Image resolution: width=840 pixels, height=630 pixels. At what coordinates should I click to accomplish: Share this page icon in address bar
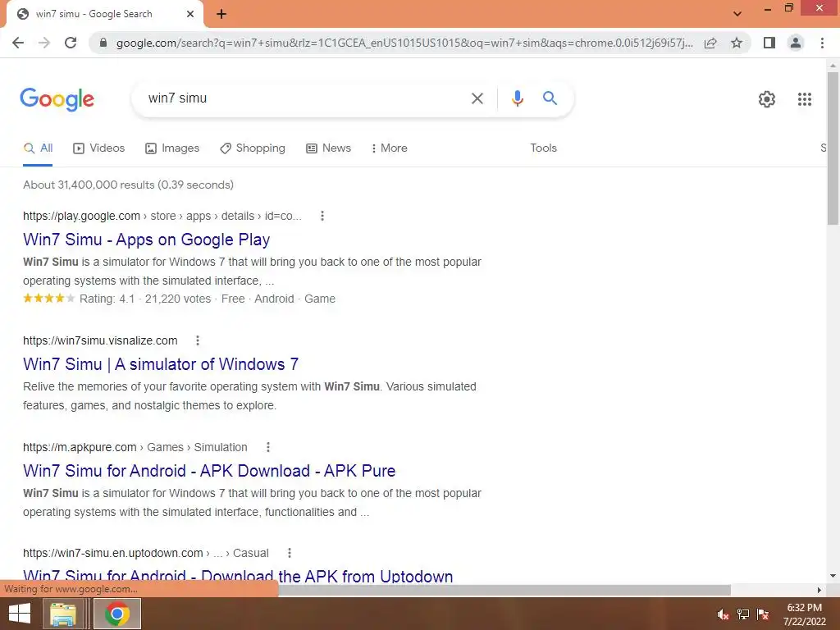710,43
